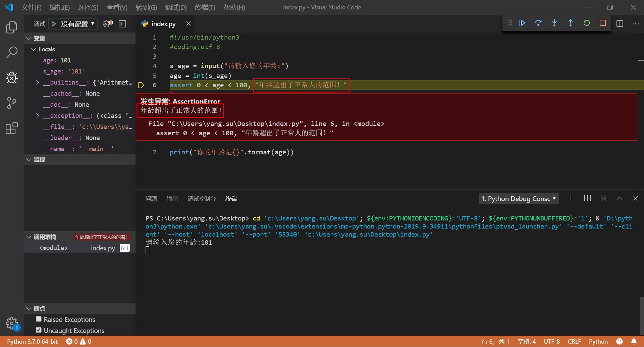
Task: Enable the Raised Exceptions checkbox
Action: pos(39,319)
